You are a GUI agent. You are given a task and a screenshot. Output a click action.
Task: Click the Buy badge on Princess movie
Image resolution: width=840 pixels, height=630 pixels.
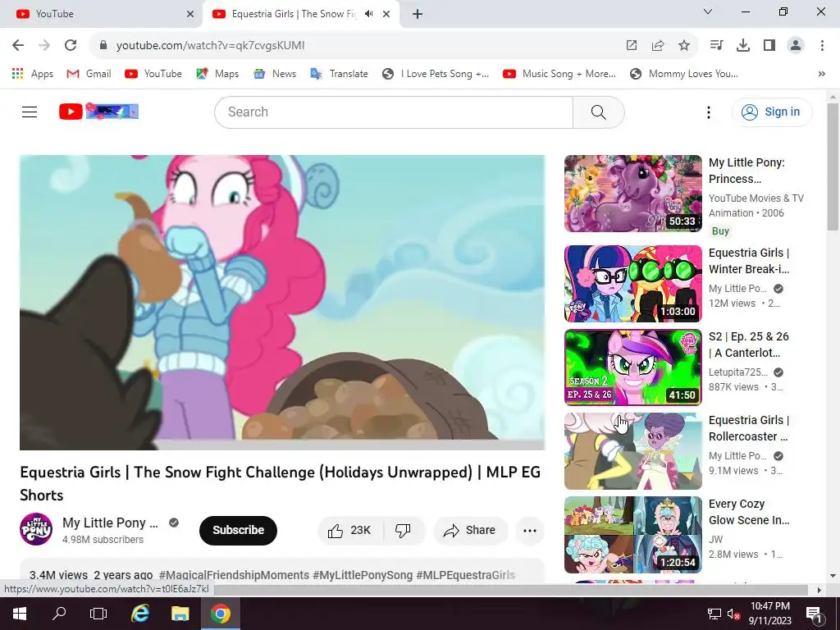coord(720,231)
